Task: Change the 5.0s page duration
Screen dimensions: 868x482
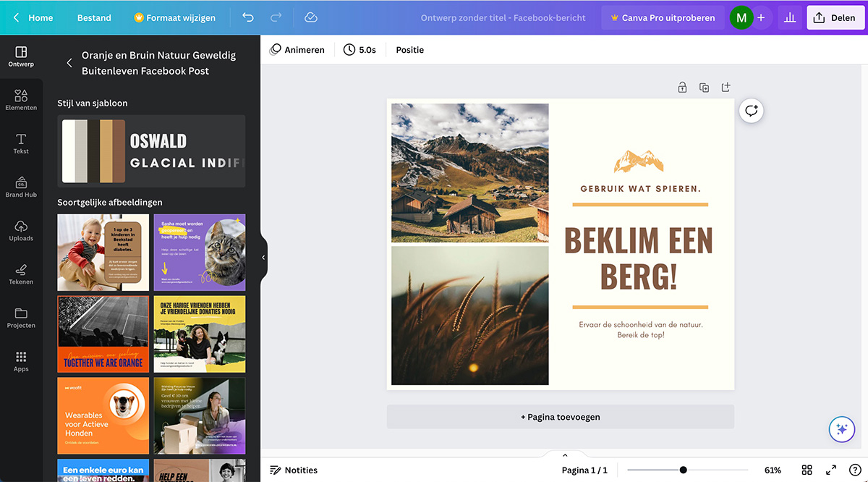Action: coord(359,50)
